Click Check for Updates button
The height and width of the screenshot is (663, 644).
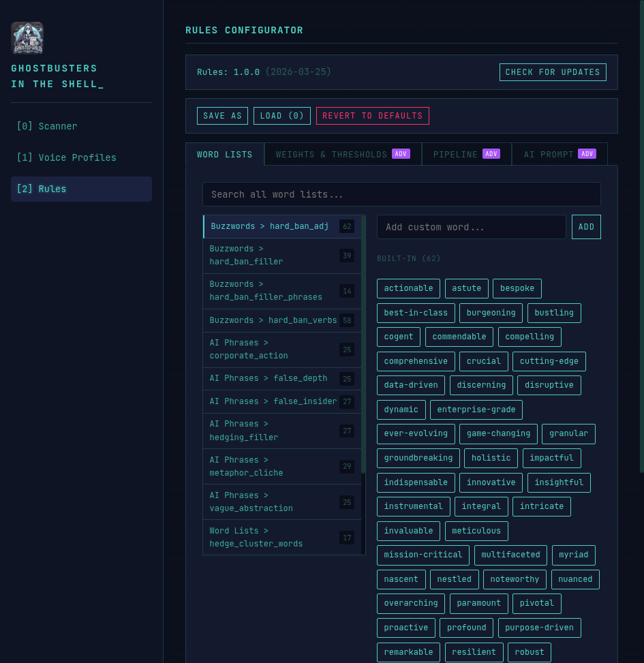[553, 72]
